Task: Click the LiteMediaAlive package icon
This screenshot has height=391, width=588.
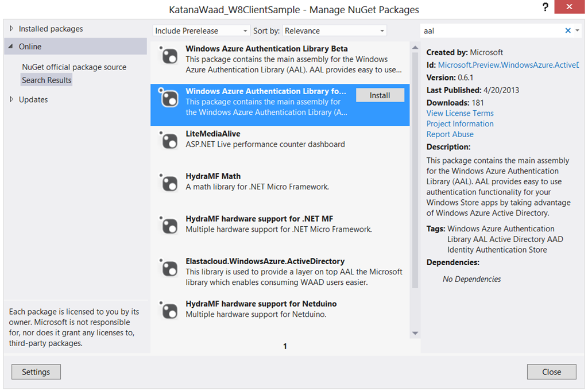Action: click(168, 141)
